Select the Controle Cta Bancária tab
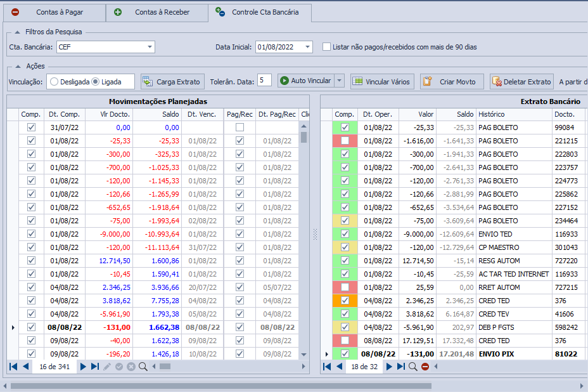 [260, 13]
